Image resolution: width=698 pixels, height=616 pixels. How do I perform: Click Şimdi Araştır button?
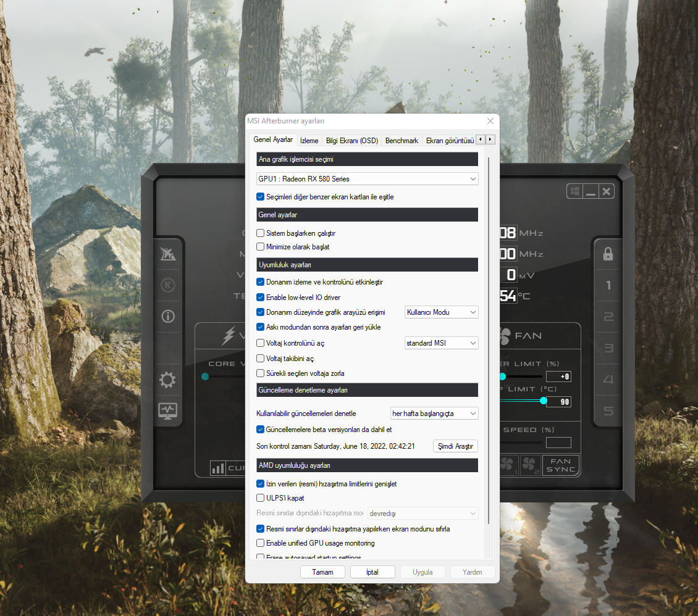(x=455, y=446)
